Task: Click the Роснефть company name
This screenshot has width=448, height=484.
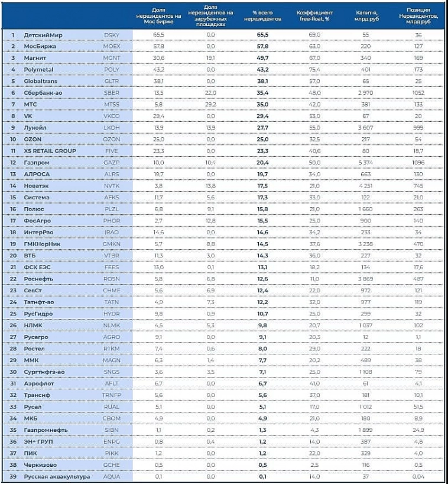Action: tap(40, 279)
